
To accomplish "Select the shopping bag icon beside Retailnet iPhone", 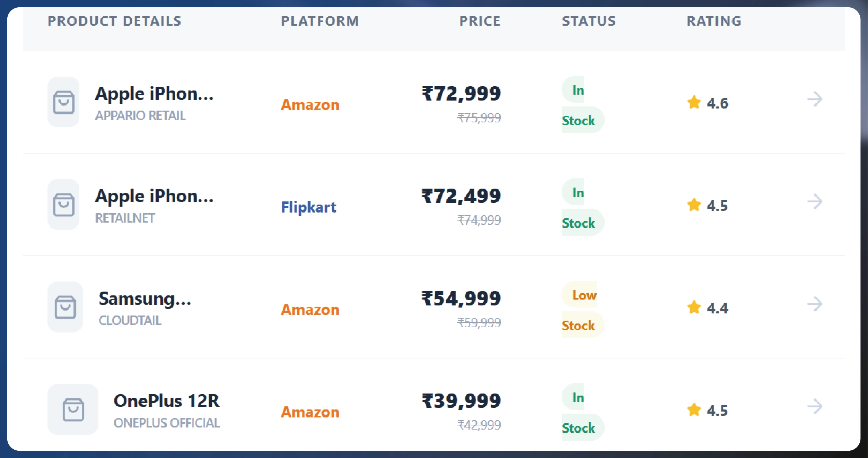I will click(64, 205).
